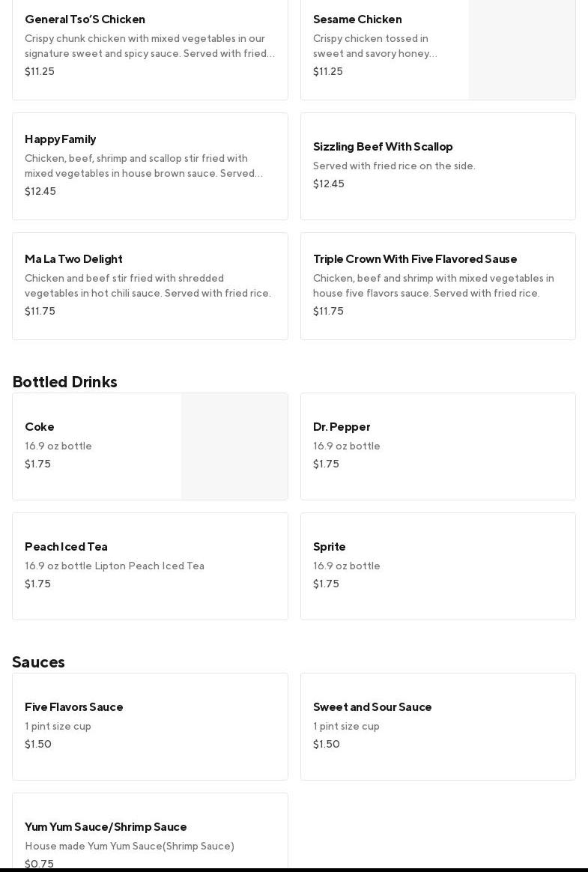Click the Sesame Chicken image placeholder
This screenshot has width=588, height=872.
521,48
